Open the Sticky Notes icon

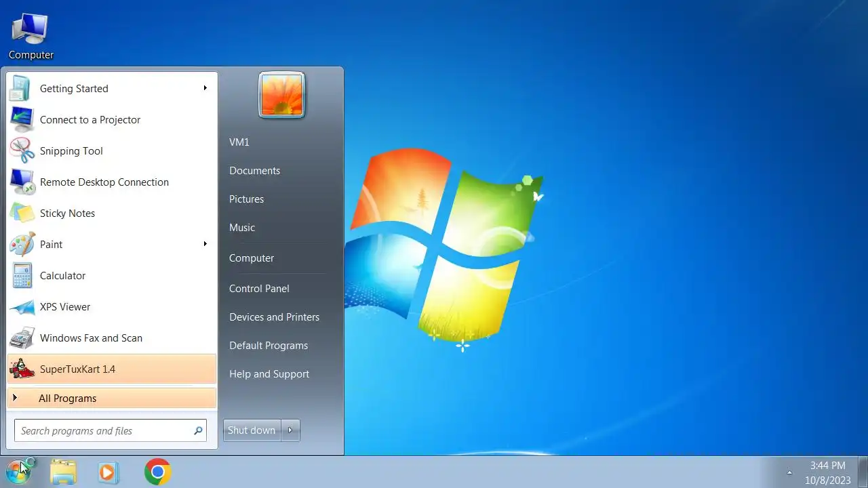pos(22,213)
